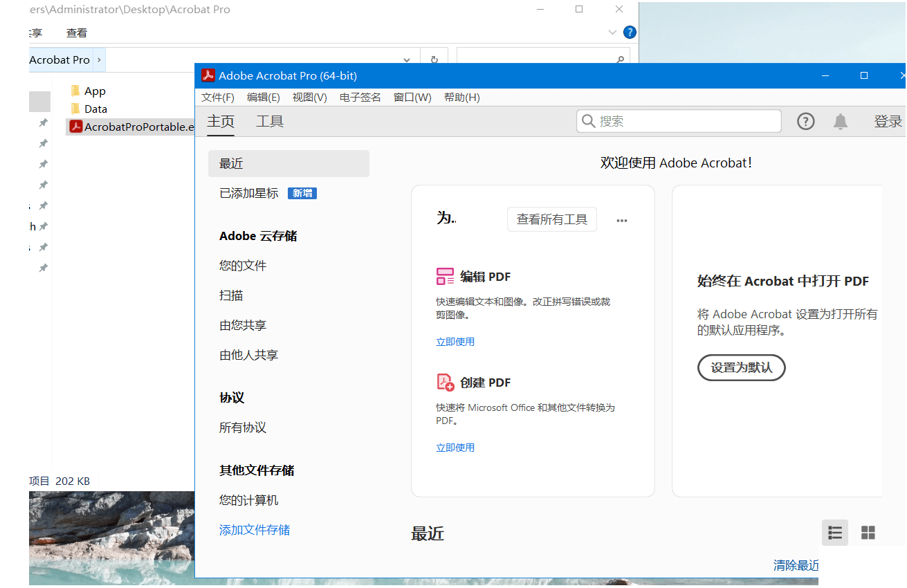907x588 pixels.
Task: Select 已添加星标 in the sidebar
Action: [x=249, y=194]
